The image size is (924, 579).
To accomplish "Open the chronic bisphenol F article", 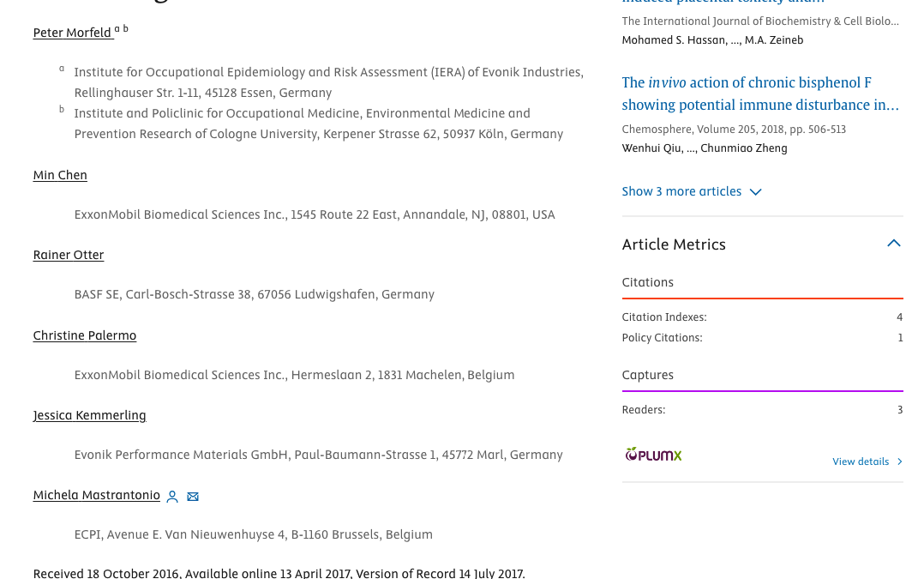I will 759,93.
